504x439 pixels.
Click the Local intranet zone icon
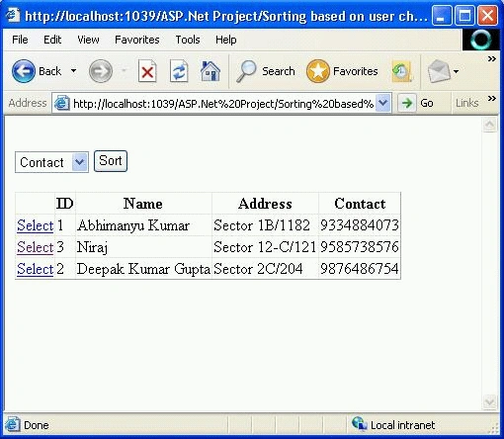[360, 424]
